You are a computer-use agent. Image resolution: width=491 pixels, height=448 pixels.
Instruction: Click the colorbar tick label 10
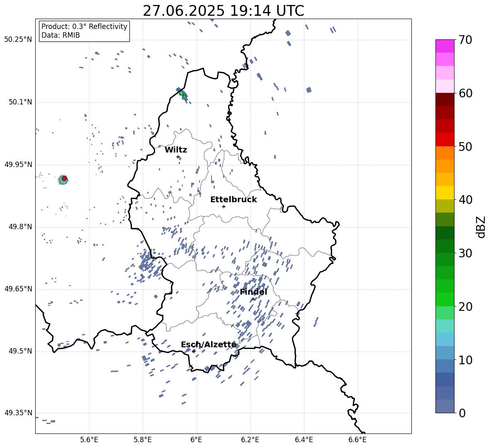click(465, 360)
